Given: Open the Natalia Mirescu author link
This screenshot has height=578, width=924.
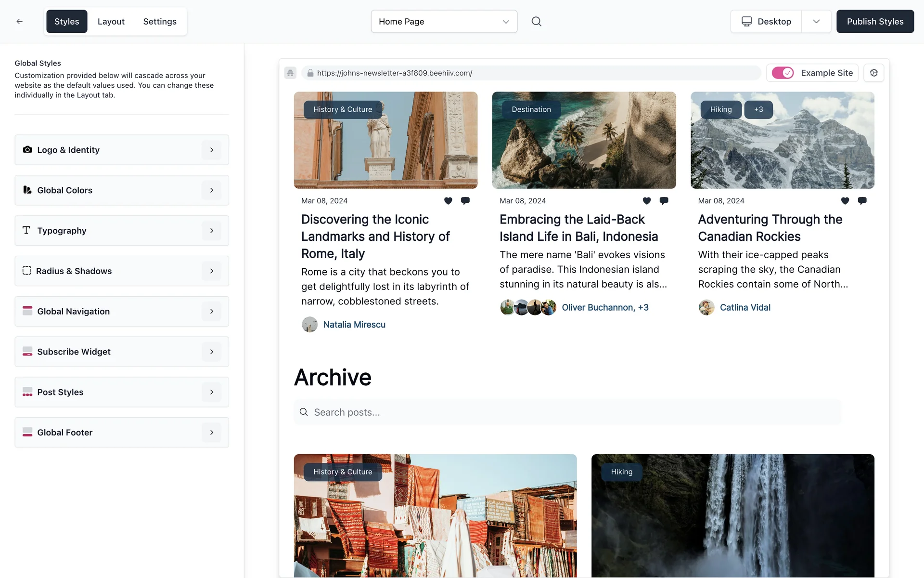Looking at the screenshot, I should pos(354,325).
